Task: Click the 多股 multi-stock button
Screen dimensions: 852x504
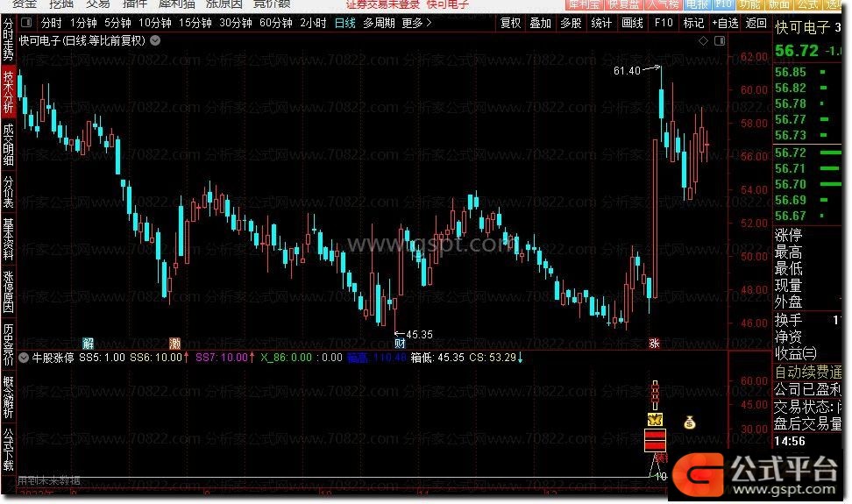Action: point(571,23)
